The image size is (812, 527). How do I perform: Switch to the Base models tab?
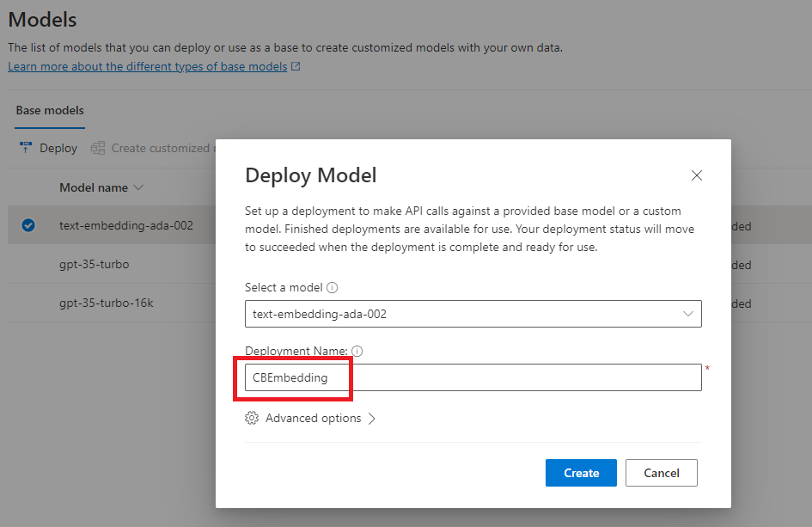tap(50, 110)
